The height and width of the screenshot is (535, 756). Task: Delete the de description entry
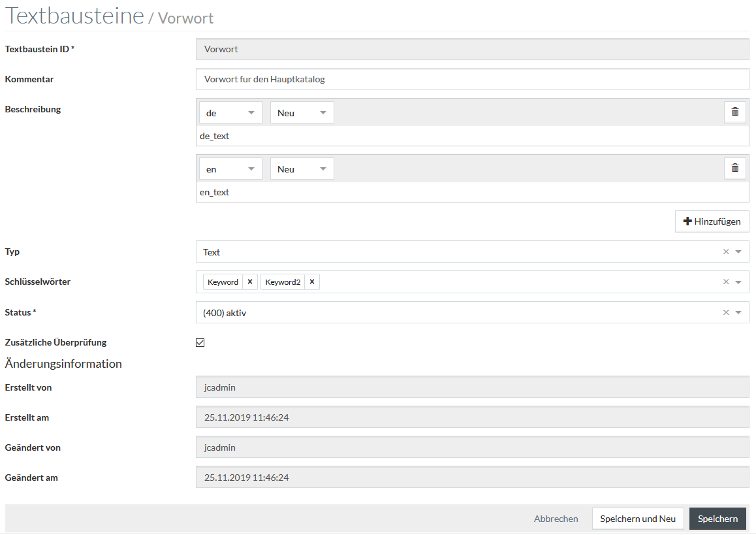[x=735, y=112]
